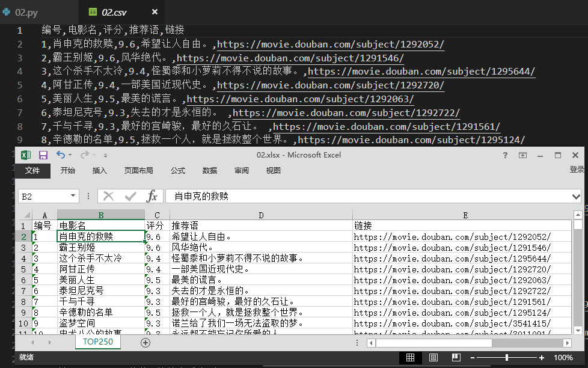Select column B header
588x368 pixels.
[x=101, y=215]
